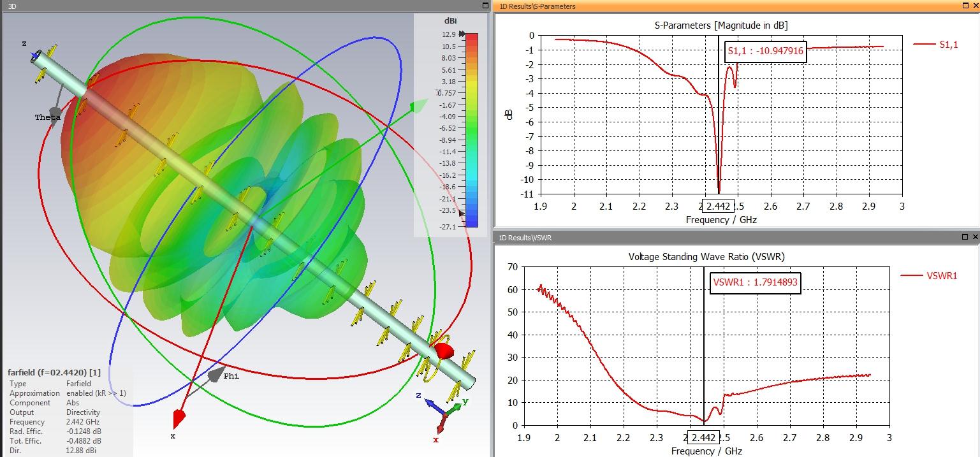This screenshot has width=980, height=457.
Task: Click the Dir. 12.88 dBi value
Action: [82, 451]
